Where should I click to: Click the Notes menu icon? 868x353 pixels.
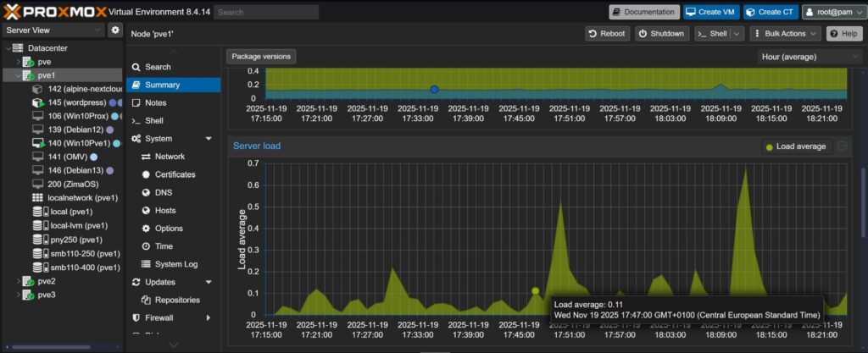pyautogui.click(x=136, y=102)
